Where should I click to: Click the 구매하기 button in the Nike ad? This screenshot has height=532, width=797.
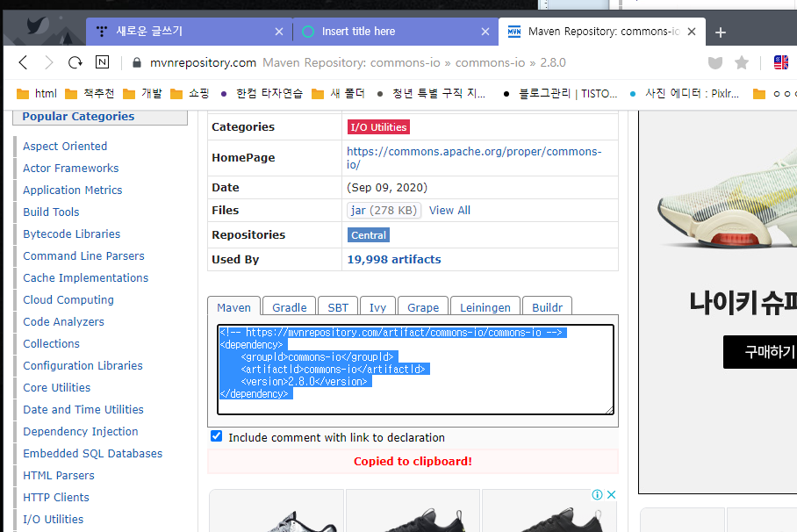(760, 351)
